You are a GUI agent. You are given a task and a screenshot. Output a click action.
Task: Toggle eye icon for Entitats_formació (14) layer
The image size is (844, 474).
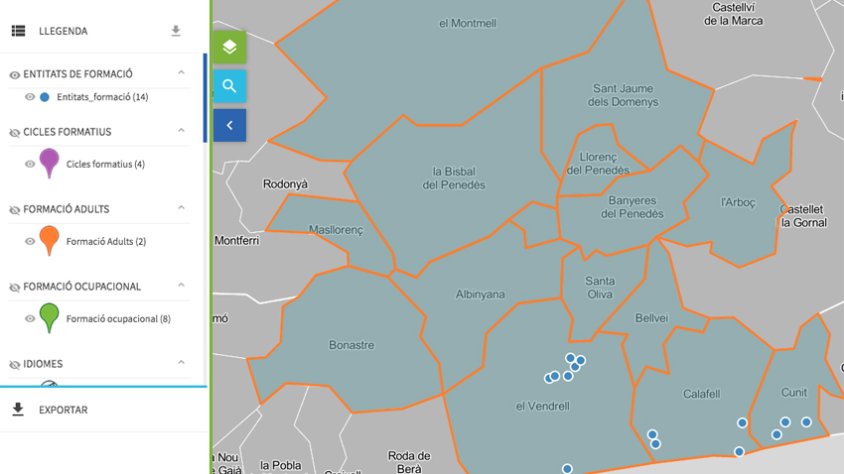click(x=30, y=97)
